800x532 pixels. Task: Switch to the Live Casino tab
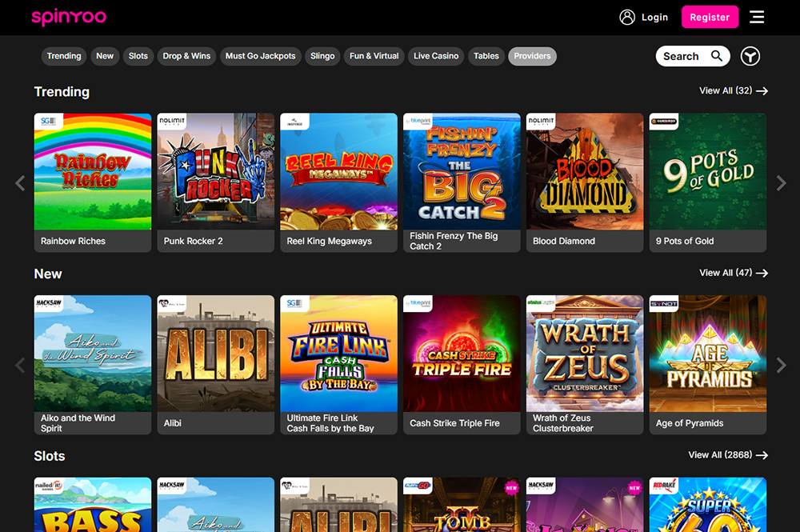[x=436, y=56]
